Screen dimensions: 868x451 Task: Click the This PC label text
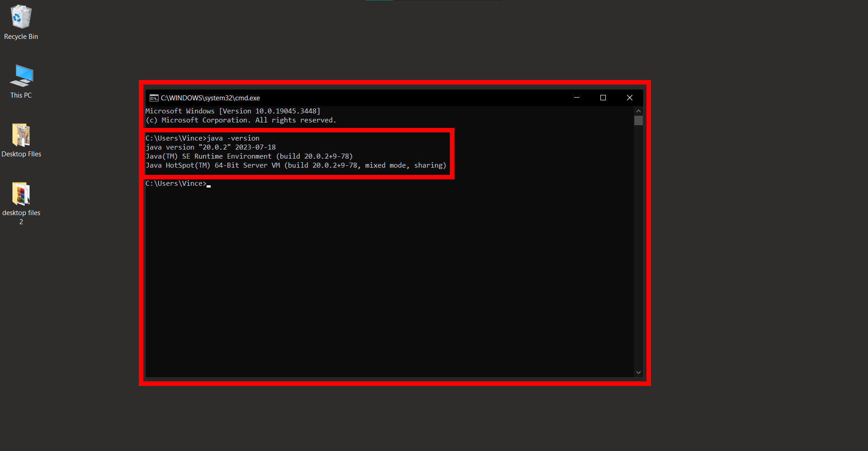pos(21,95)
